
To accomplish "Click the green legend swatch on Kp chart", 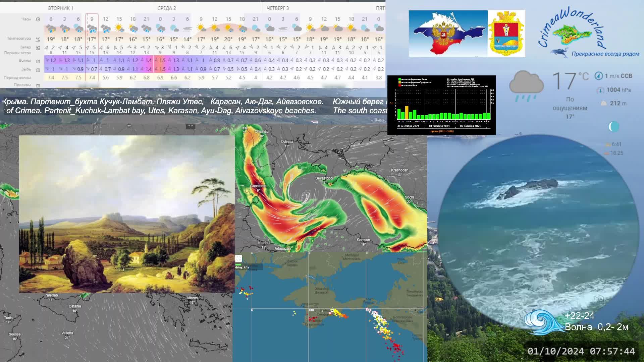I will [399, 79].
